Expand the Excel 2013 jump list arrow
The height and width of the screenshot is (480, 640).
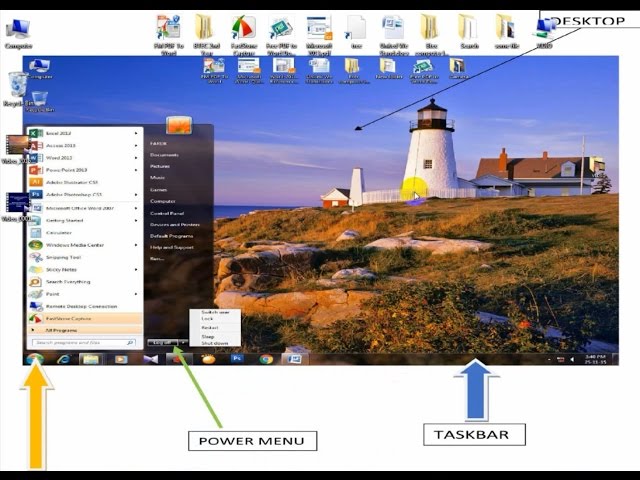pos(136,133)
